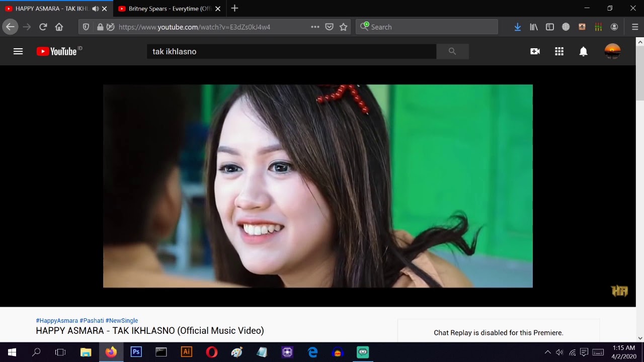Open Illustrator from the taskbar

tap(186, 352)
